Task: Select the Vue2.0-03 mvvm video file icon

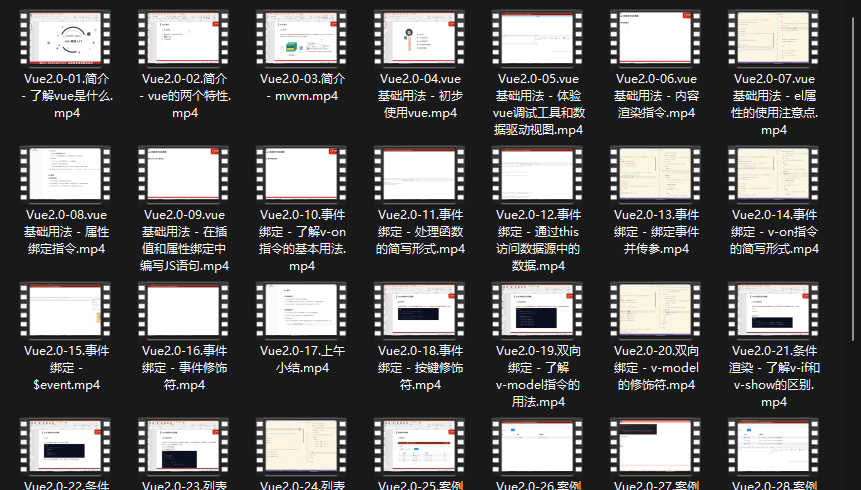Action: (303, 37)
